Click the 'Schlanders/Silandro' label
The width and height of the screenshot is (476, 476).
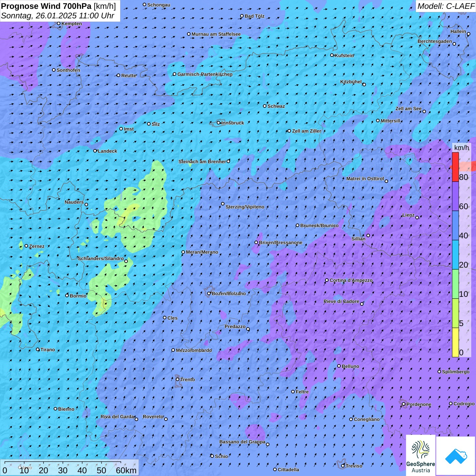(x=101, y=258)
